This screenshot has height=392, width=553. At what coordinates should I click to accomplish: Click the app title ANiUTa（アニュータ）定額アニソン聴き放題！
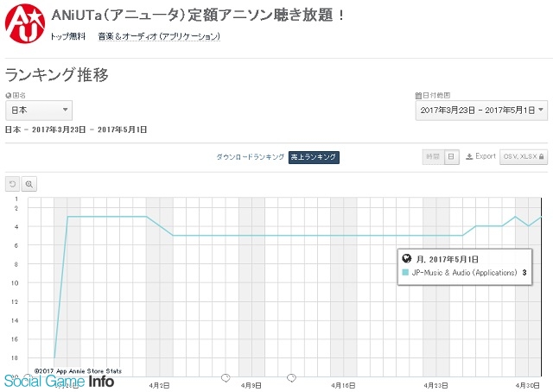coord(198,16)
